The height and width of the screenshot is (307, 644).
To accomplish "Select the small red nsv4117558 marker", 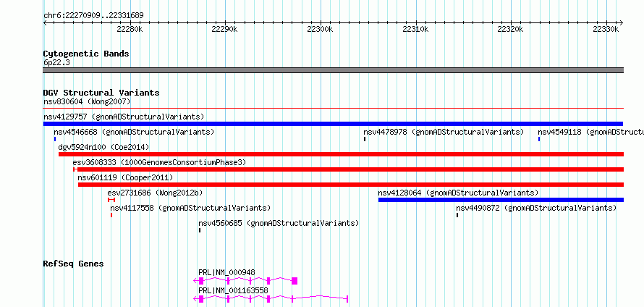I will point(111,215).
